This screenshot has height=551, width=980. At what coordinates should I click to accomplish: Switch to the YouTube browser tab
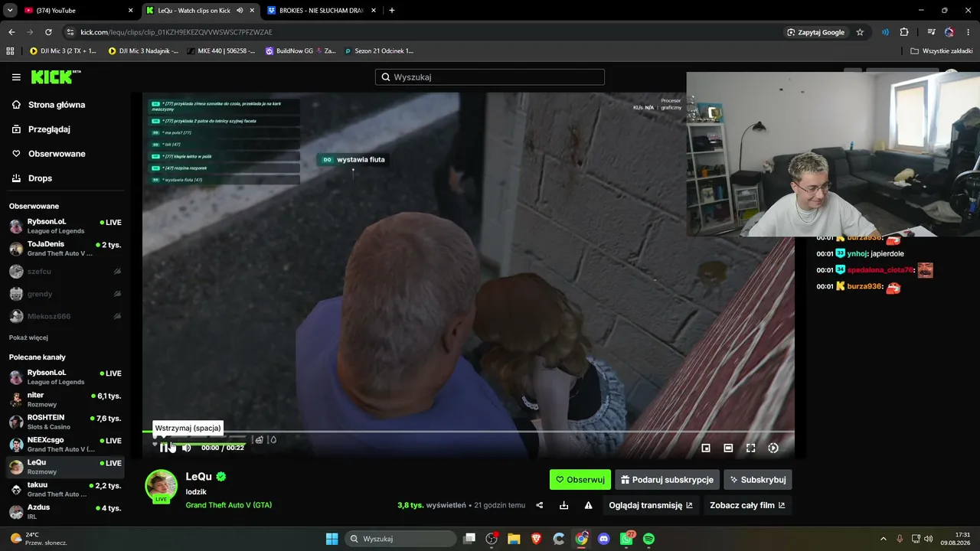coord(79,11)
